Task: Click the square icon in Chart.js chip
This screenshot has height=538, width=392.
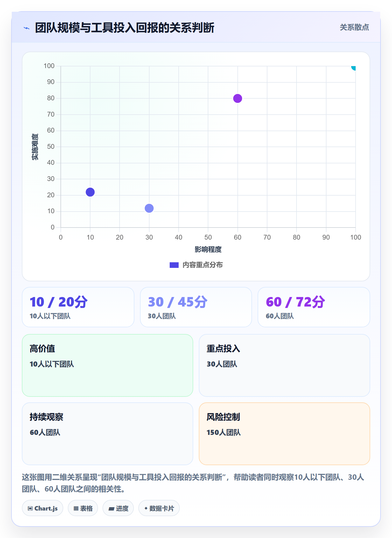Action: [x=30, y=509]
